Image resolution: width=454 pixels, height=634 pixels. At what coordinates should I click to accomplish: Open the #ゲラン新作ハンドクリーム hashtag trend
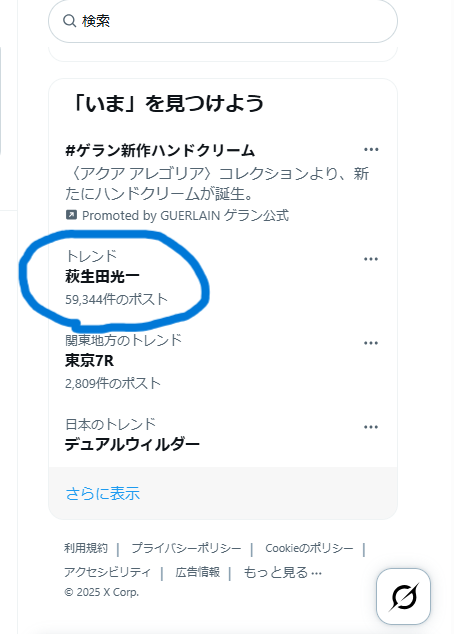click(x=160, y=150)
